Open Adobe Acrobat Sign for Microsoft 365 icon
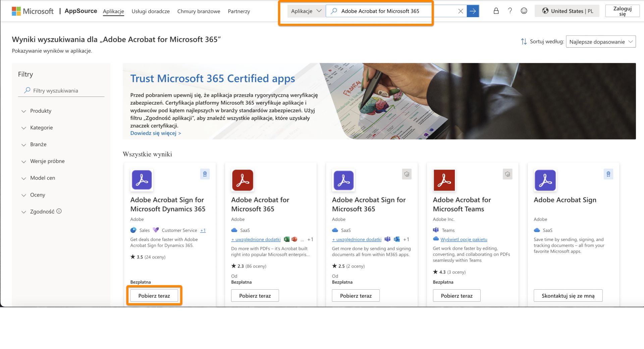Image resolution: width=644 pixels, height=349 pixels. [x=343, y=180]
